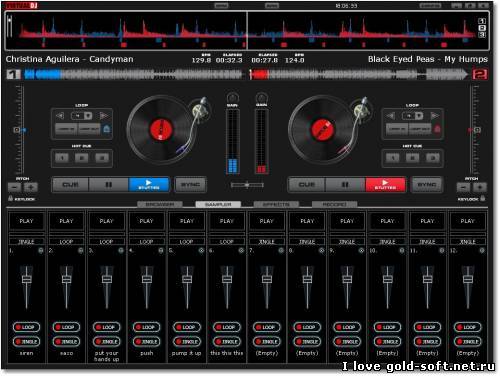The width and height of the screenshot is (500, 376).
Task: Click the SYNC button on the left deck
Action: pos(190,184)
